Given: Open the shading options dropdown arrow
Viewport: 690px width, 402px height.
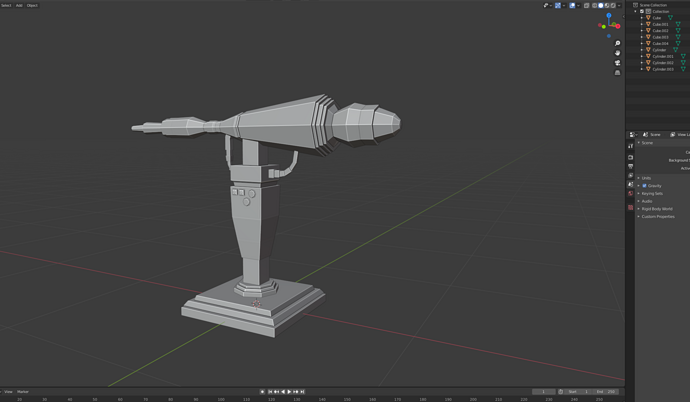Looking at the screenshot, I should pos(619,5).
